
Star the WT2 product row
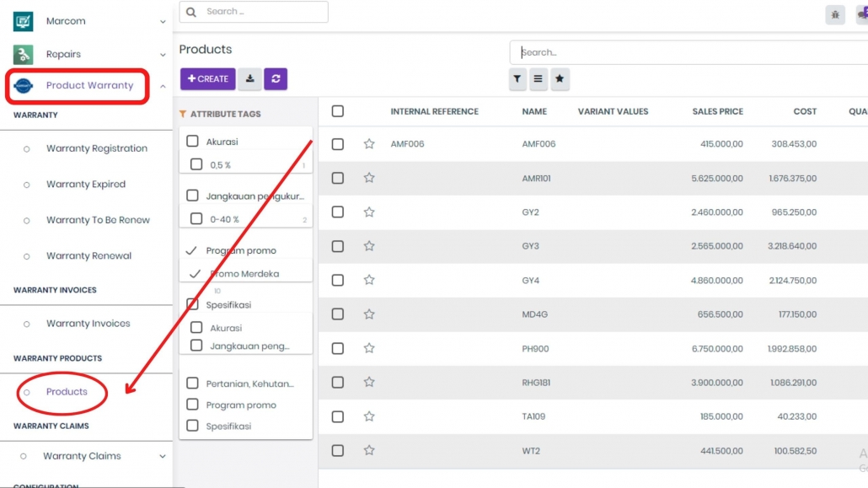click(x=369, y=450)
